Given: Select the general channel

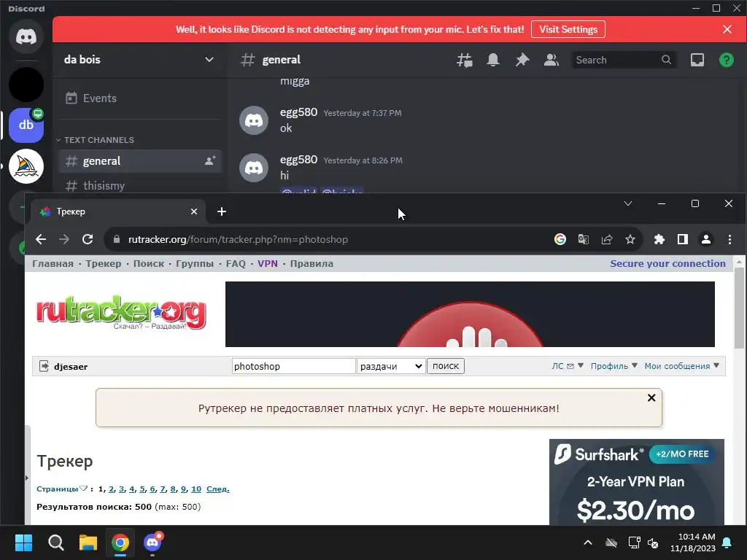Looking at the screenshot, I should pos(139,161).
